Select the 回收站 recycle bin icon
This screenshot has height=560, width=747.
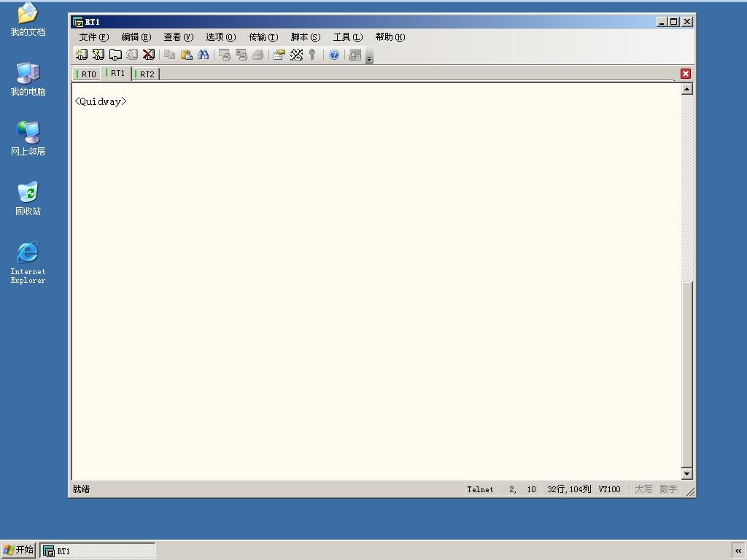[28, 198]
